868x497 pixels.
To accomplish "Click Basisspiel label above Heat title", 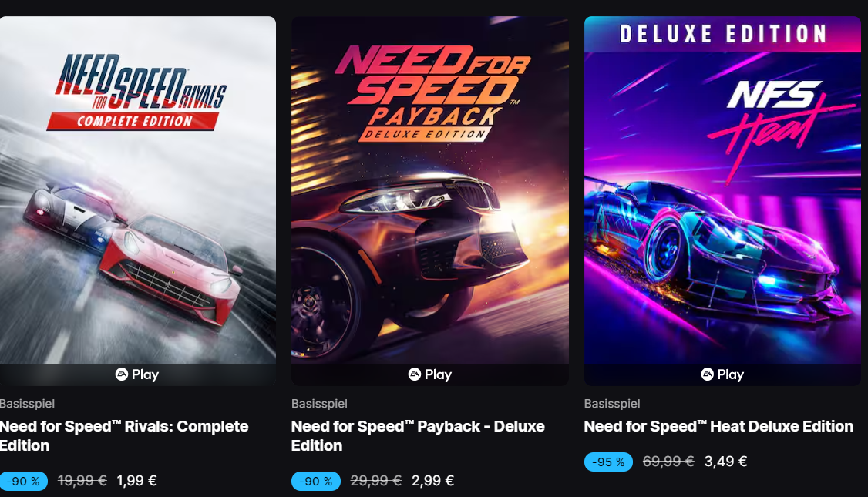I will click(612, 404).
